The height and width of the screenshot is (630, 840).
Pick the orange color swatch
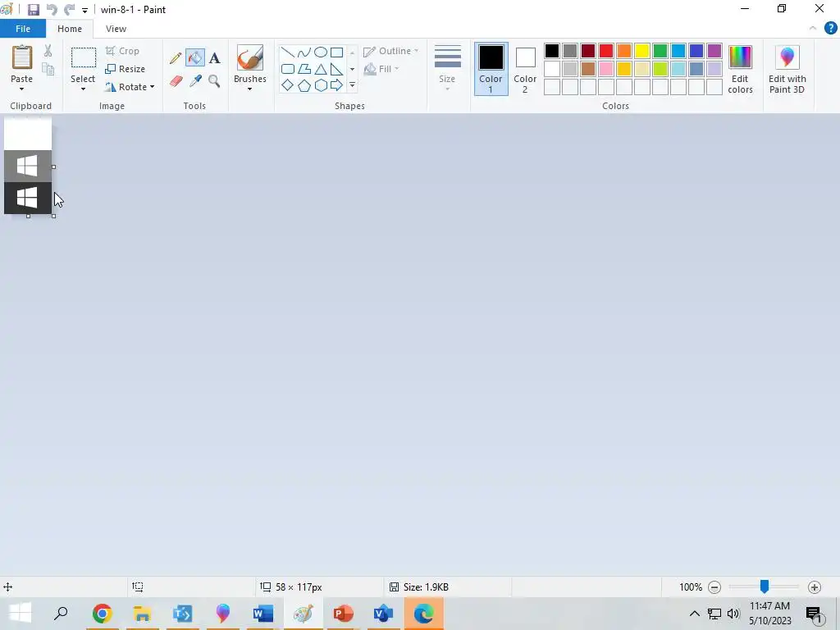click(624, 51)
